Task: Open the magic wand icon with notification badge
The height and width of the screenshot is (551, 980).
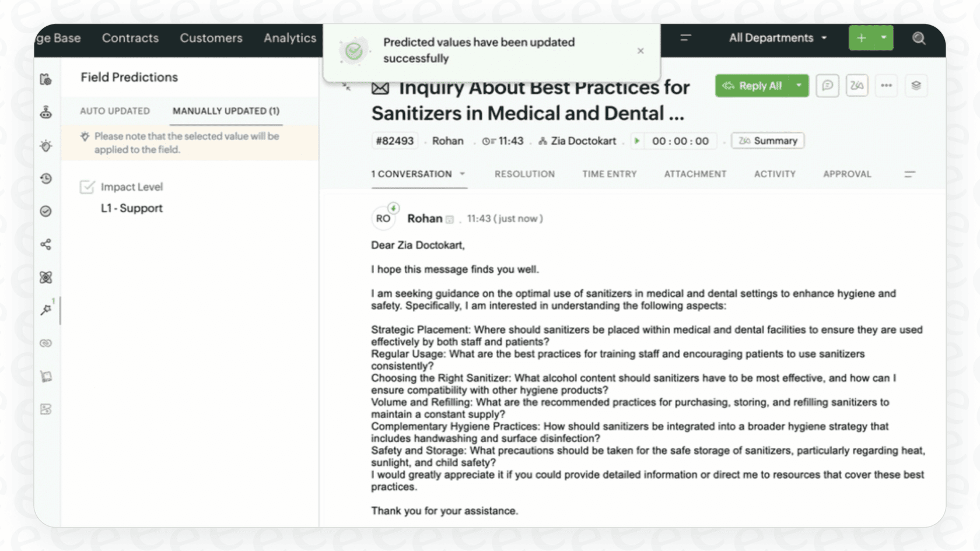Action: click(46, 310)
